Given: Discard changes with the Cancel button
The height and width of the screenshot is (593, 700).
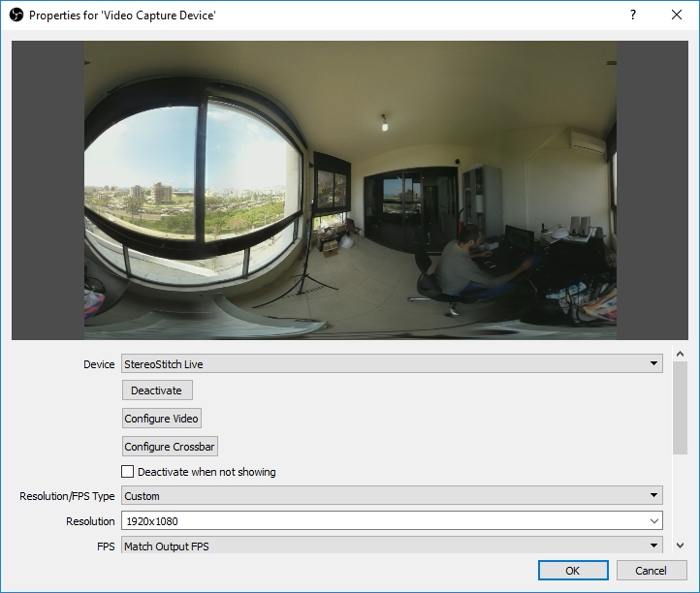Looking at the screenshot, I should 652,571.
